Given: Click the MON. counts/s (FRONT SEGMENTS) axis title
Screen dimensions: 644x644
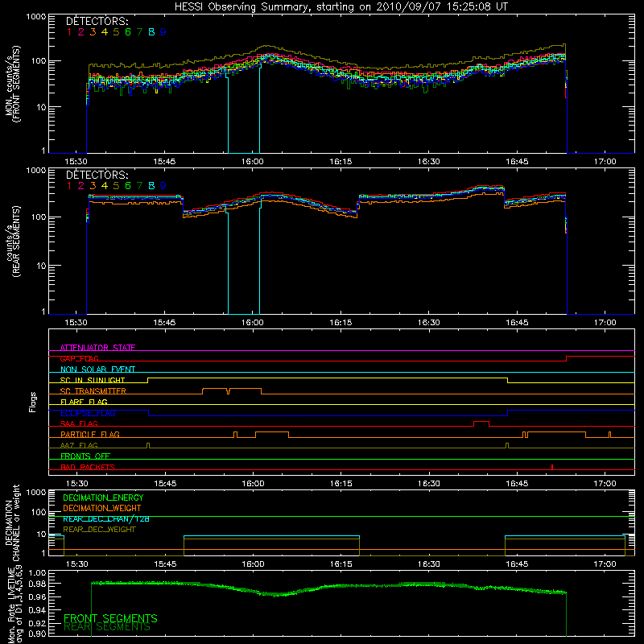Looking at the screenshot, I should [13, 84].
